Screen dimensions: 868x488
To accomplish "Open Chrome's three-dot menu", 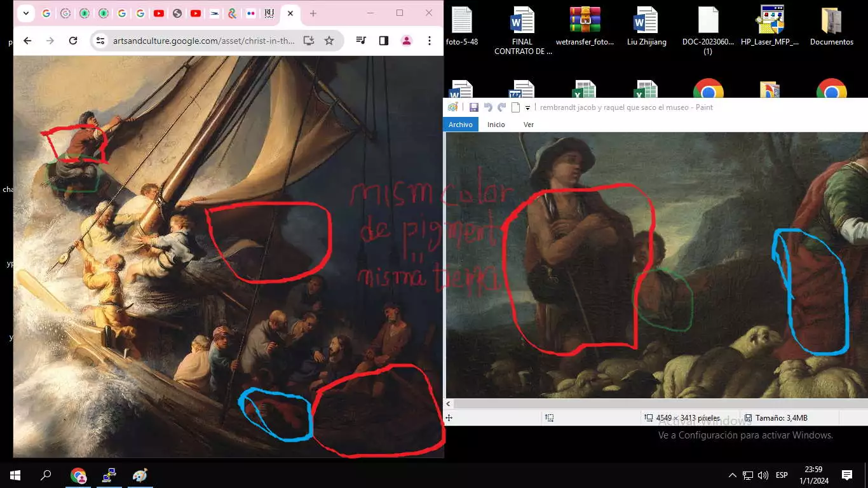I will (430, 41).
